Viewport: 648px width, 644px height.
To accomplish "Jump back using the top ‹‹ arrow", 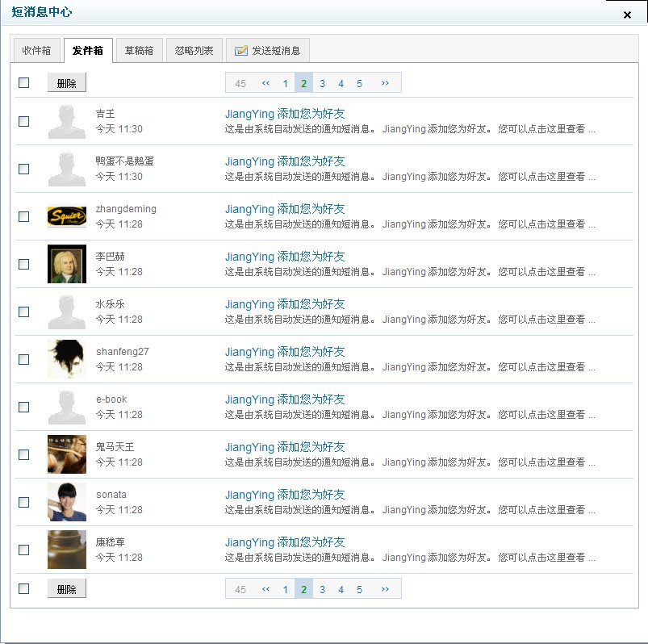I will point(265,83).
